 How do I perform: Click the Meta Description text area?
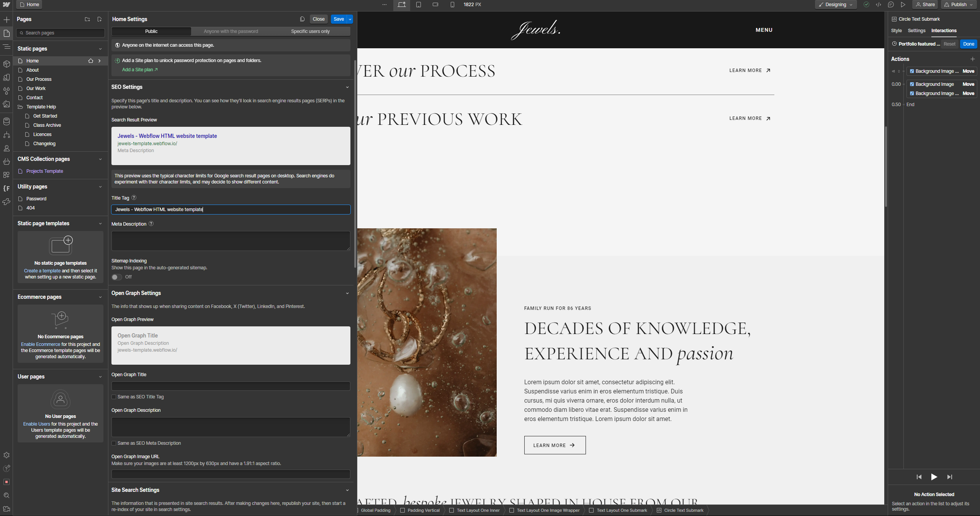click(231, 241)
